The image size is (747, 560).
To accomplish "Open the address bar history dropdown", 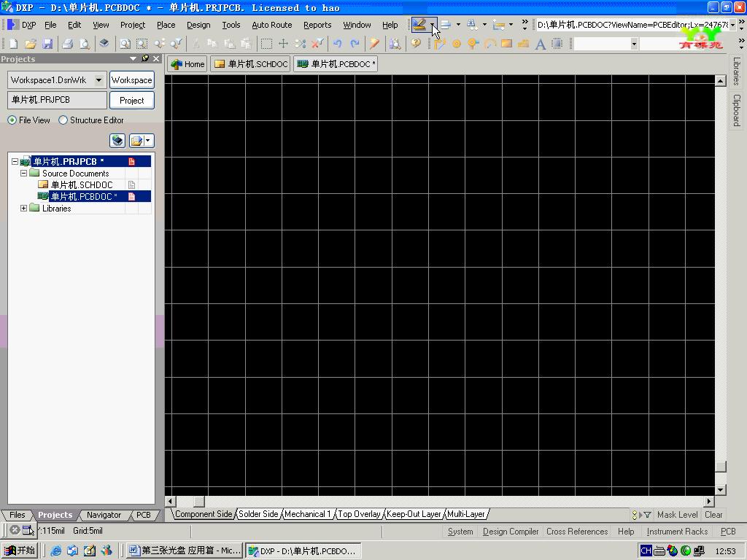I will (732, 25).
